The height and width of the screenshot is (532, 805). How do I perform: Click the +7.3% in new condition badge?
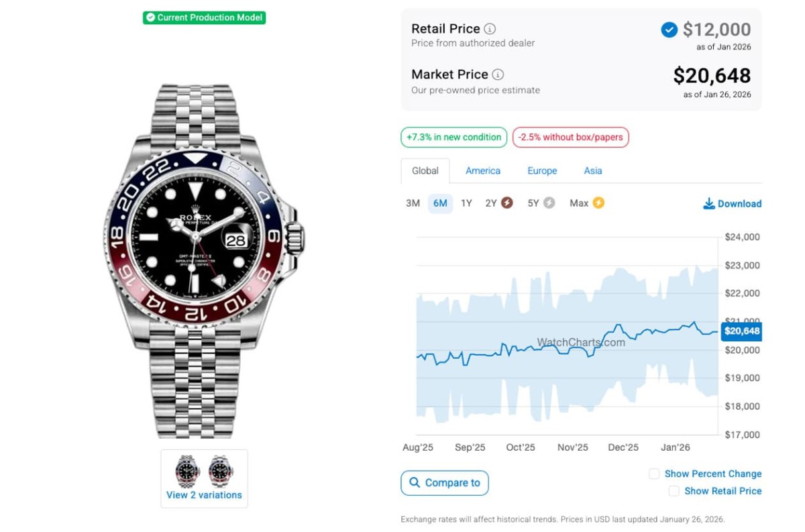click(x=454, y=138)
